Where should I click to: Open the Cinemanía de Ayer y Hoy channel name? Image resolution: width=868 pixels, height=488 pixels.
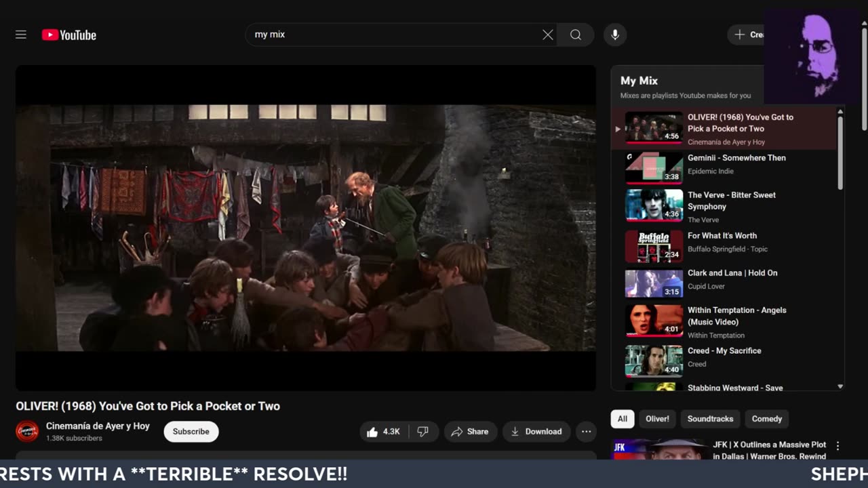click(x=98, y=426)
